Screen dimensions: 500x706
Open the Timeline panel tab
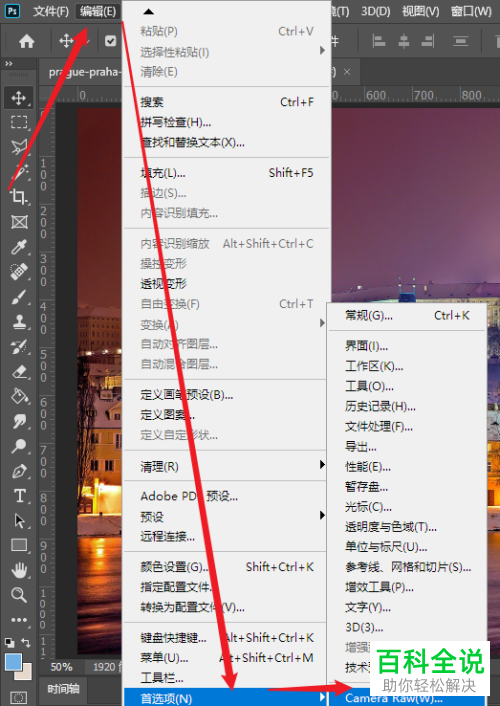pyautogui.click(x=64, y=689)
